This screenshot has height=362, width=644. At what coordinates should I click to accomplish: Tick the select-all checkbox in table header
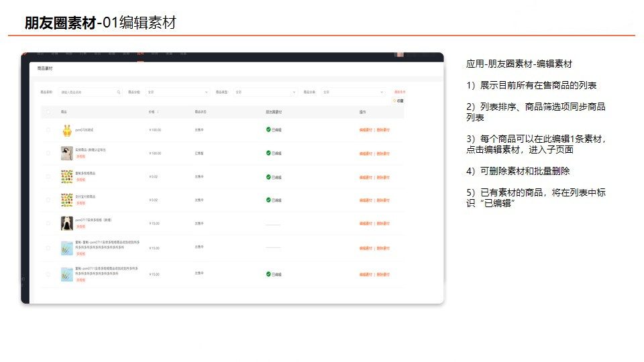point(48,112)
